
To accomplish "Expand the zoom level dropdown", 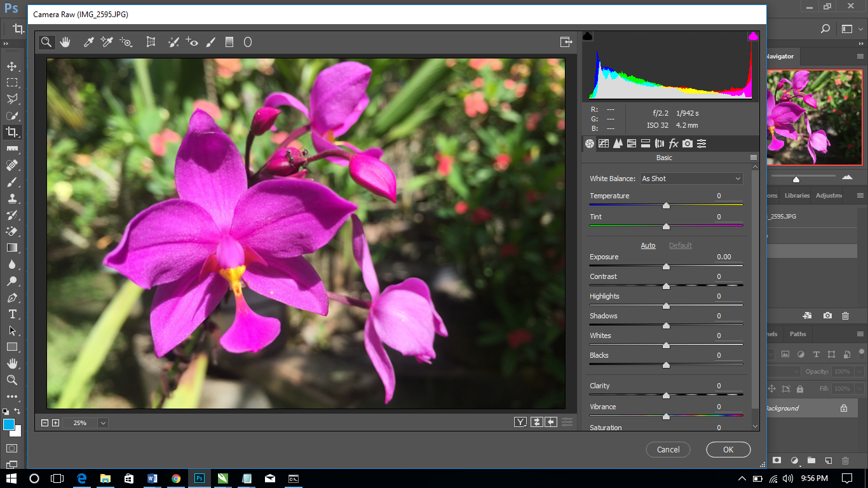I will point(103,423).
